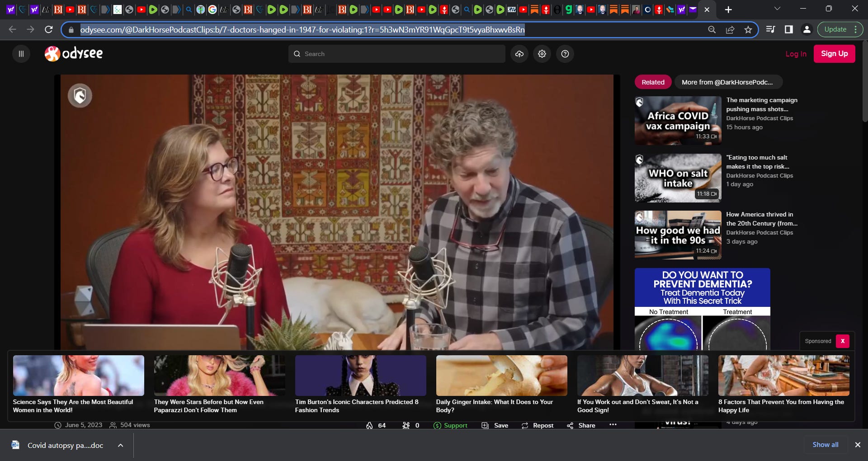Open the help question mark icon
This screenshot has height=461, width=868.
point(565,54)
